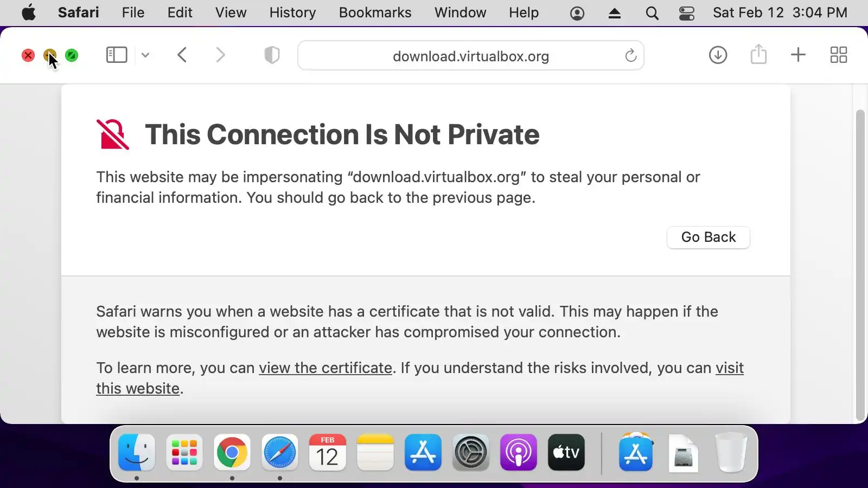This screenshot has height=488, width=868.
Task: Expand the sidebar tab group dropdown chevron
Action: (145, 55)
